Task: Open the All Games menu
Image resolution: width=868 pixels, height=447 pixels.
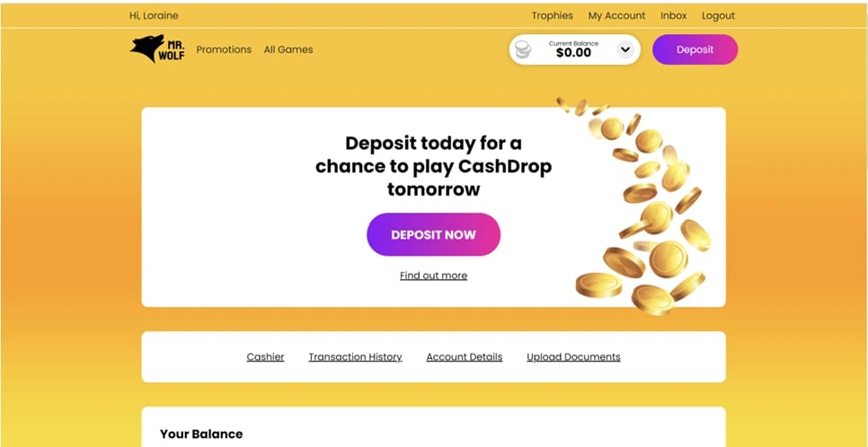Action: pos(288,49)
